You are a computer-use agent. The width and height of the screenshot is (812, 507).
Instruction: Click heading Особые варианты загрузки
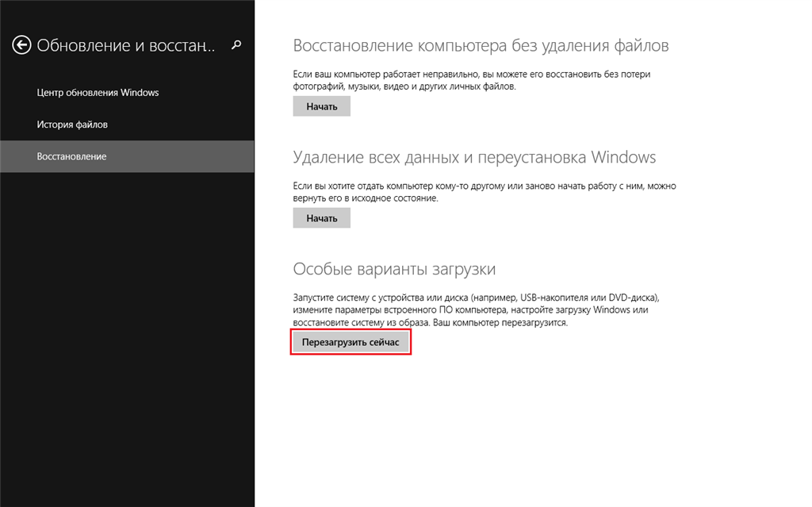(394, 269)
